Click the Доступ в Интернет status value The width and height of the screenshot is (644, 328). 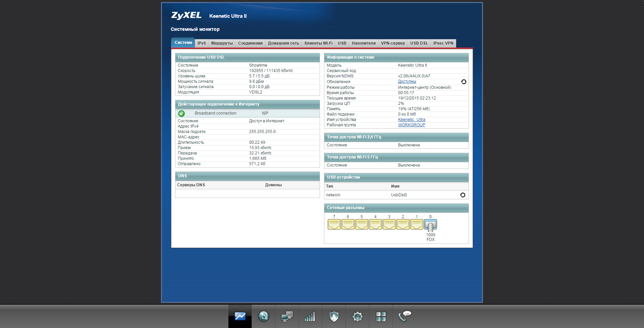(267, 121)
